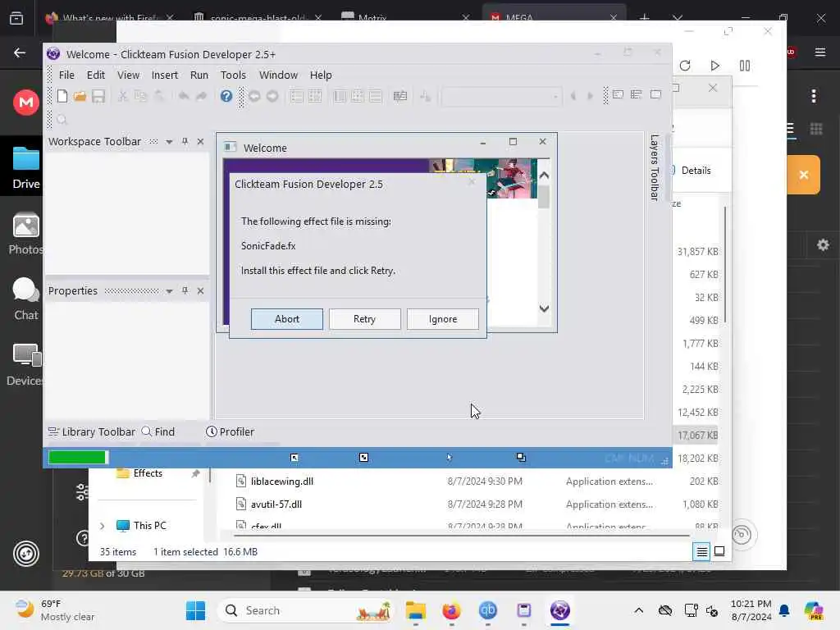The height and width of the screenshot is (630, 840).
Task: Open the empty toolbar combo box
Action: [x=501, y=97]
